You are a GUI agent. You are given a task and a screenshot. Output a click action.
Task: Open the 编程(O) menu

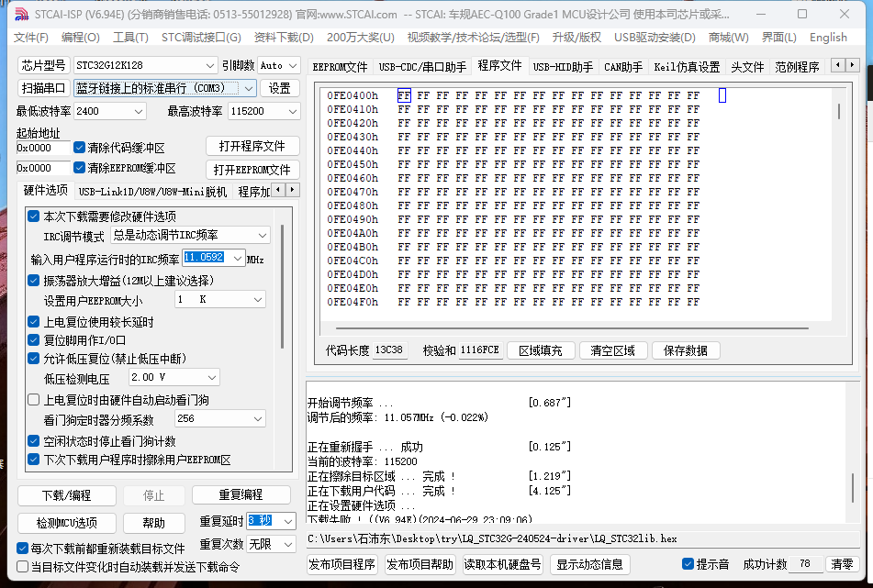click(80, 38)
